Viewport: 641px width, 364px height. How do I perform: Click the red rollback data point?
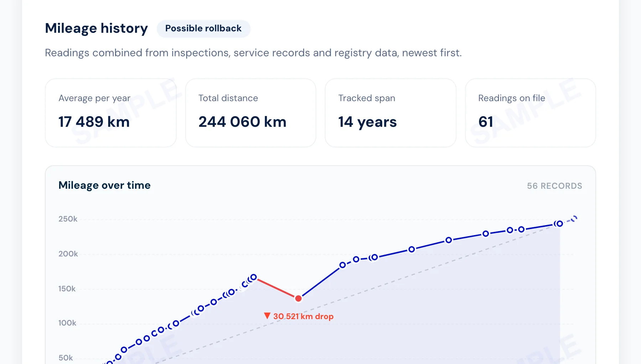coord(298,298)
